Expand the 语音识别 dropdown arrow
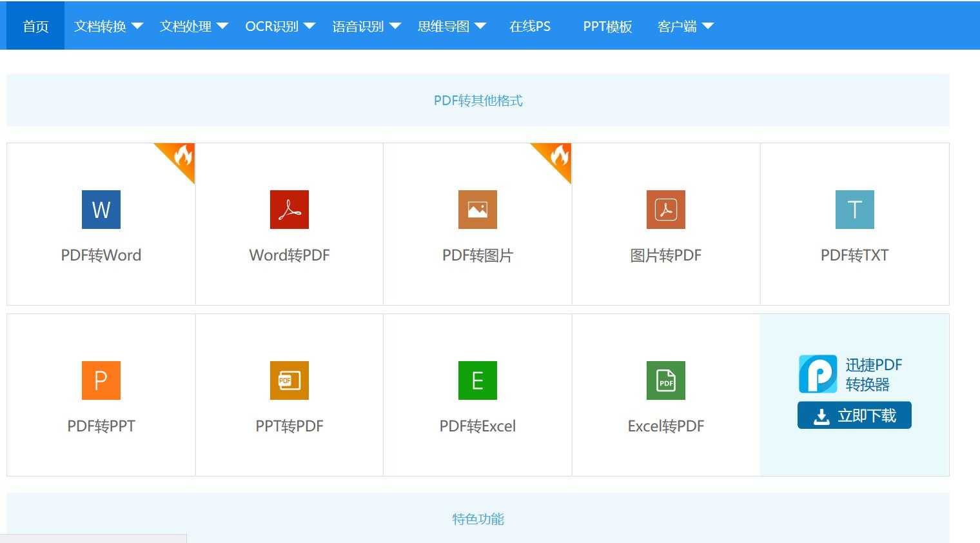Screen dimensions: 980x543 pyautogui.click(x=395, y=26)
